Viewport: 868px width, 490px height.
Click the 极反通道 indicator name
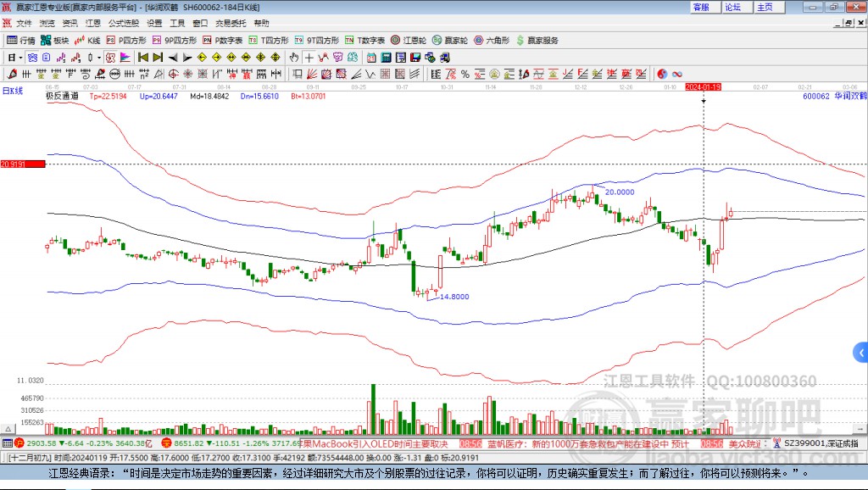point(62,96)
